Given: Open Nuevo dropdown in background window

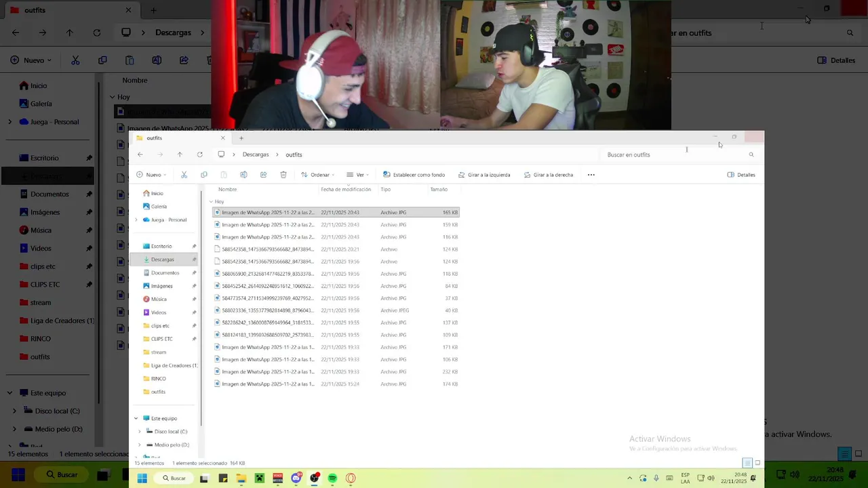Looking at the screenshot, I should pyautogui.click(x=31, y=60).
